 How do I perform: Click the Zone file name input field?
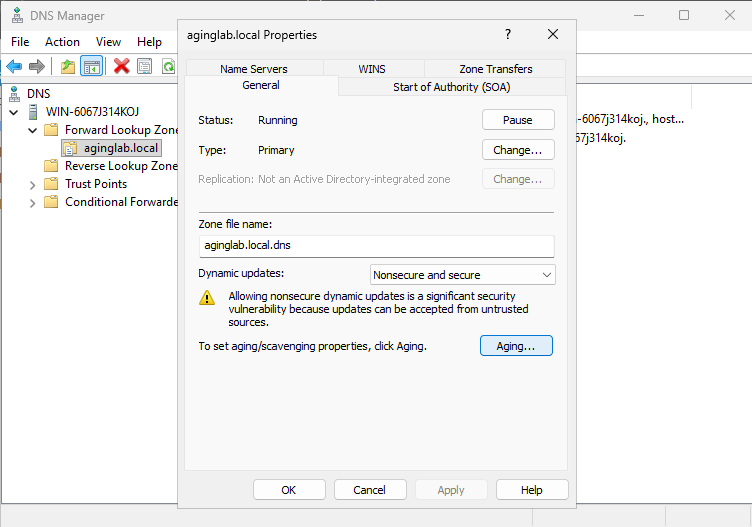click(x=376, y=246)
